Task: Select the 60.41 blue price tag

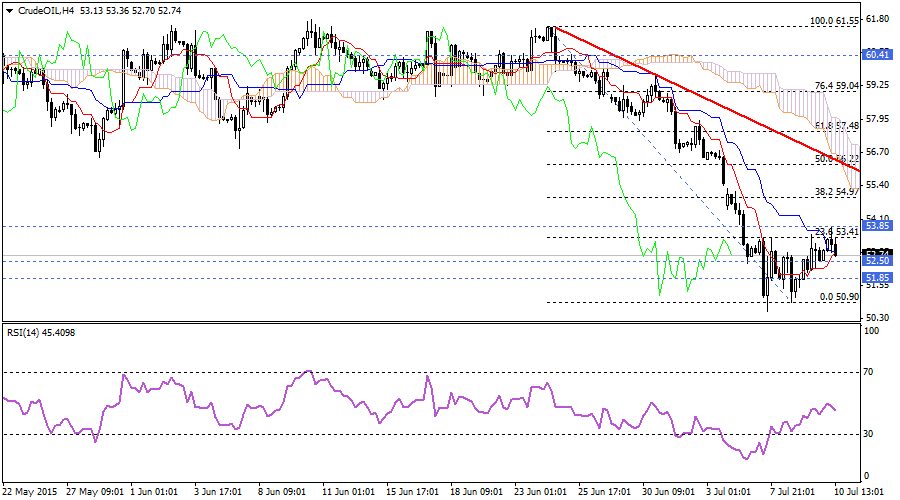Action: click(877, 54)
